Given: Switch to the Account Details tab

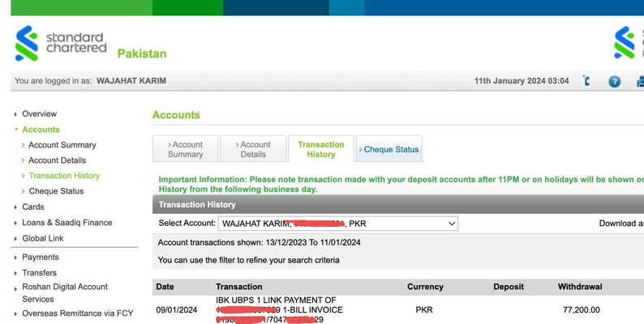Looking at the screenshot, I should pyautogui.click(x=253, y=149).
